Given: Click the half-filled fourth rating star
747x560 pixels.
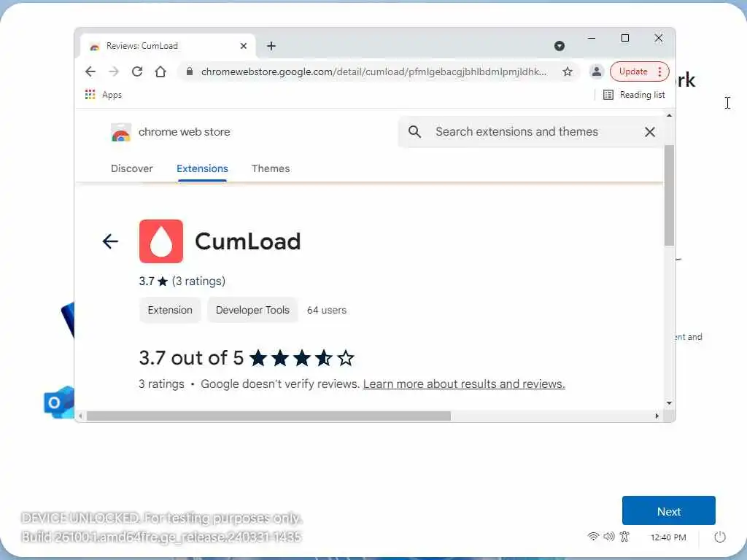Looking at the screenshot, I should point(324,358).
